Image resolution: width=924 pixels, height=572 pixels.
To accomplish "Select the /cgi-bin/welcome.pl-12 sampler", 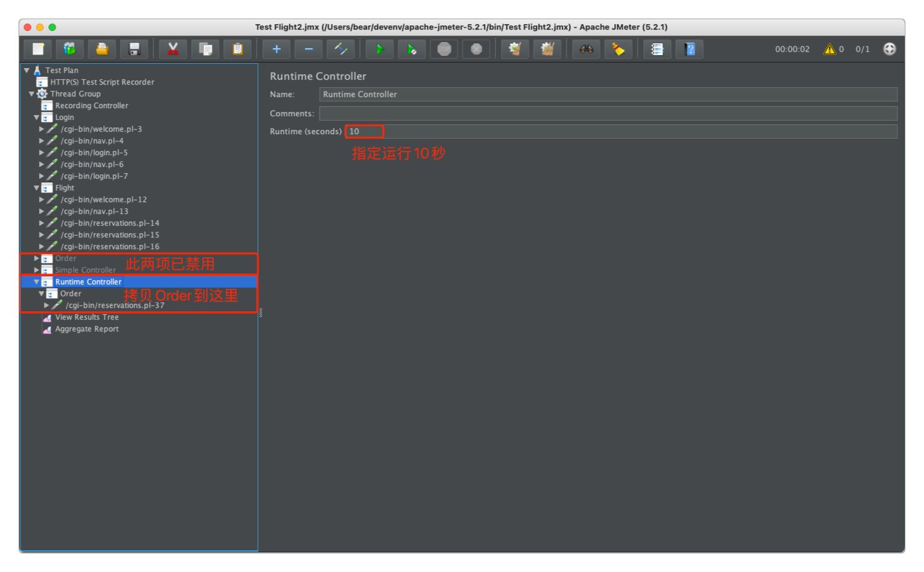I will click(104, 200).
